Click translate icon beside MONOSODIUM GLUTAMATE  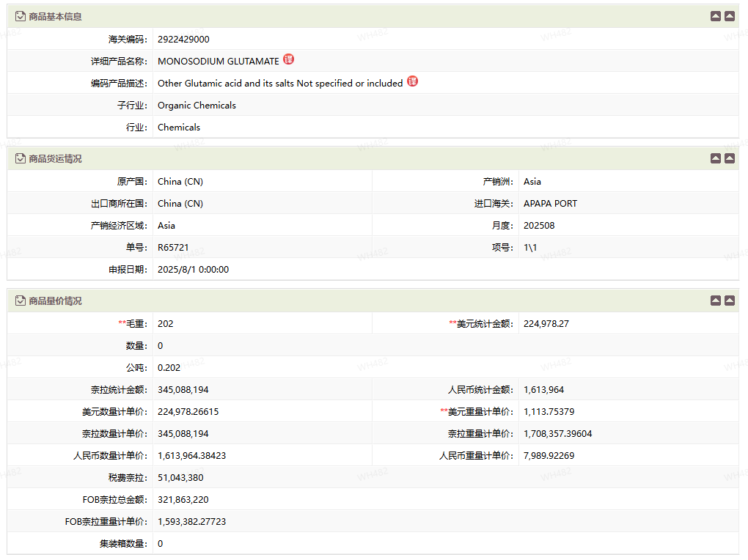pos(288,60)
